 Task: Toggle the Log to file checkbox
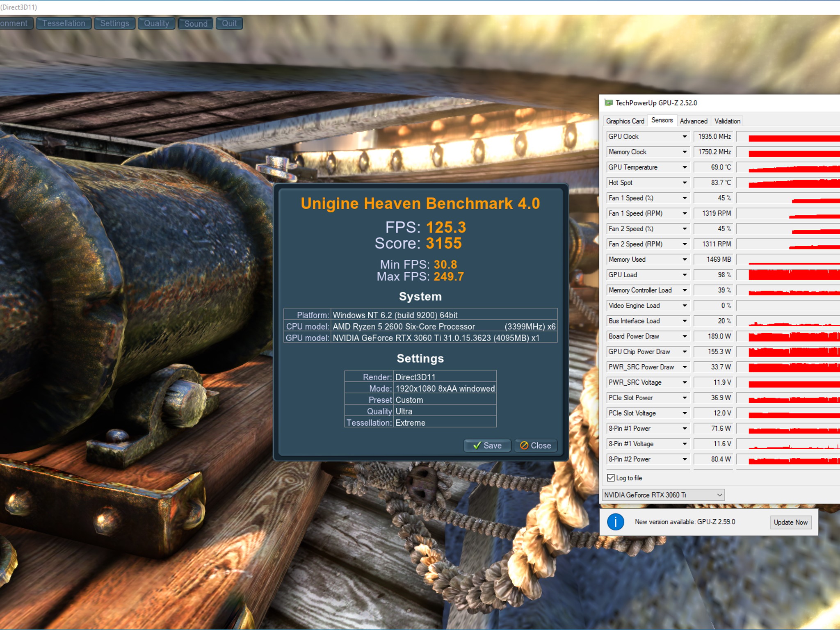tap(611, 478)
